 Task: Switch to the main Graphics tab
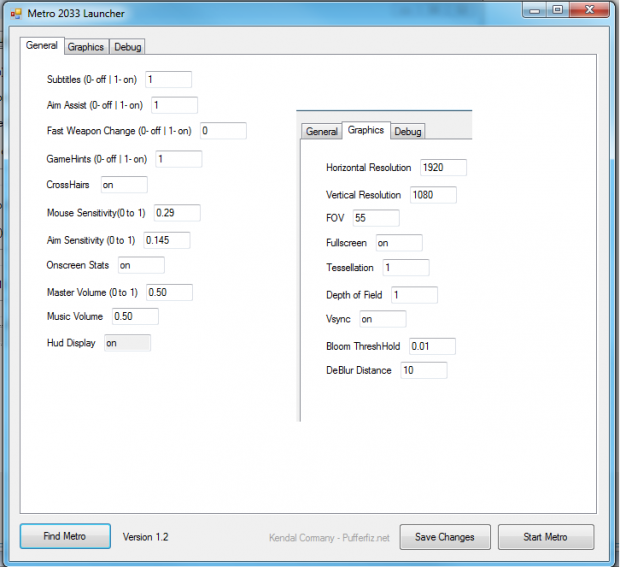click(86, 47)
